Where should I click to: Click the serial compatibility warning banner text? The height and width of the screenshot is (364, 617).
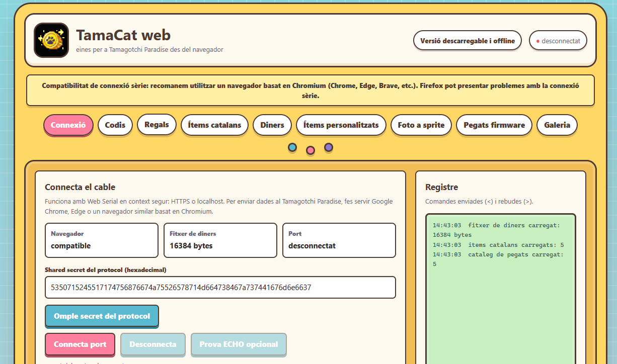pyautogui.click(x=311, y=90)
